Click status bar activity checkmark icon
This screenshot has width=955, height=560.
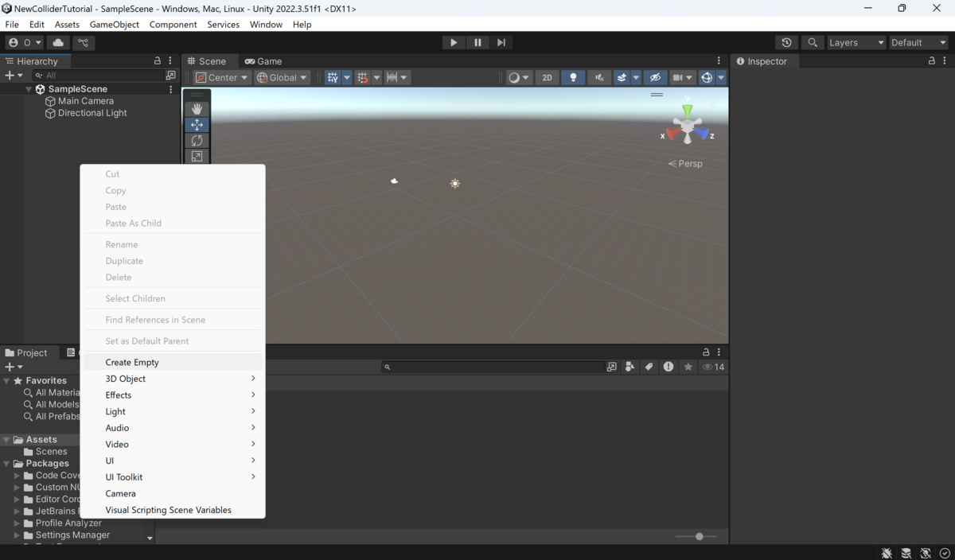(x=945, y=553)
